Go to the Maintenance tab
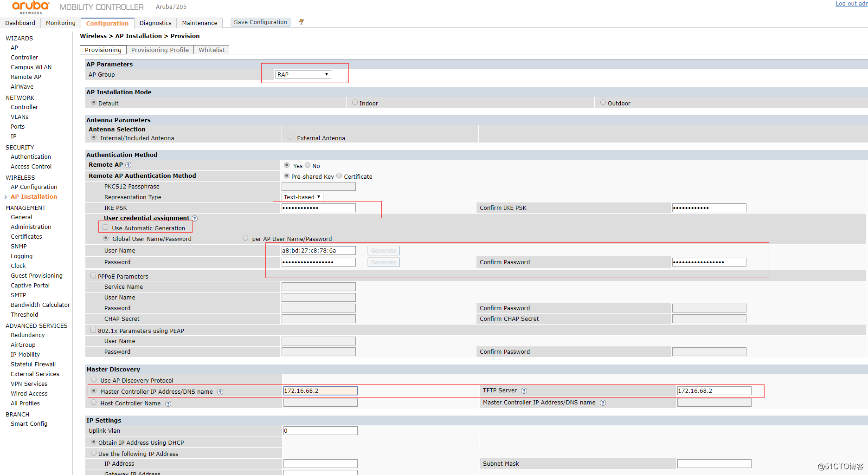This screenshot has width=868, height=475. [199, 23]
